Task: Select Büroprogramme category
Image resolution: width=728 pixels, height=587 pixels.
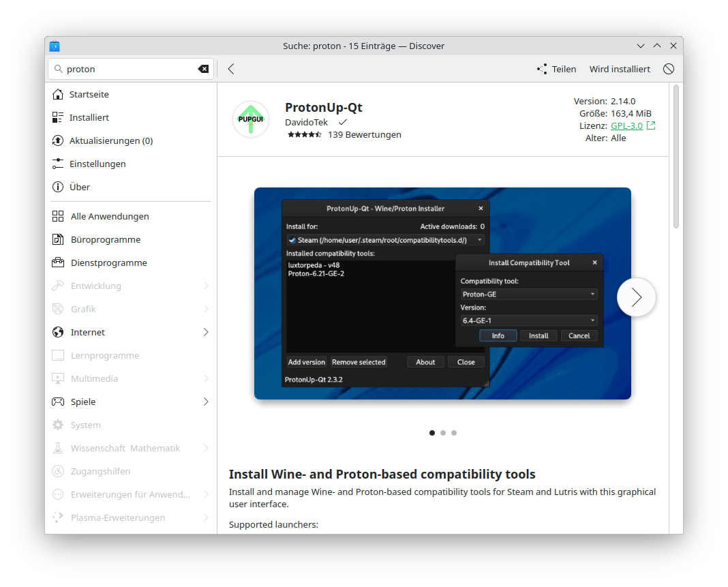Action: (131, 239)
